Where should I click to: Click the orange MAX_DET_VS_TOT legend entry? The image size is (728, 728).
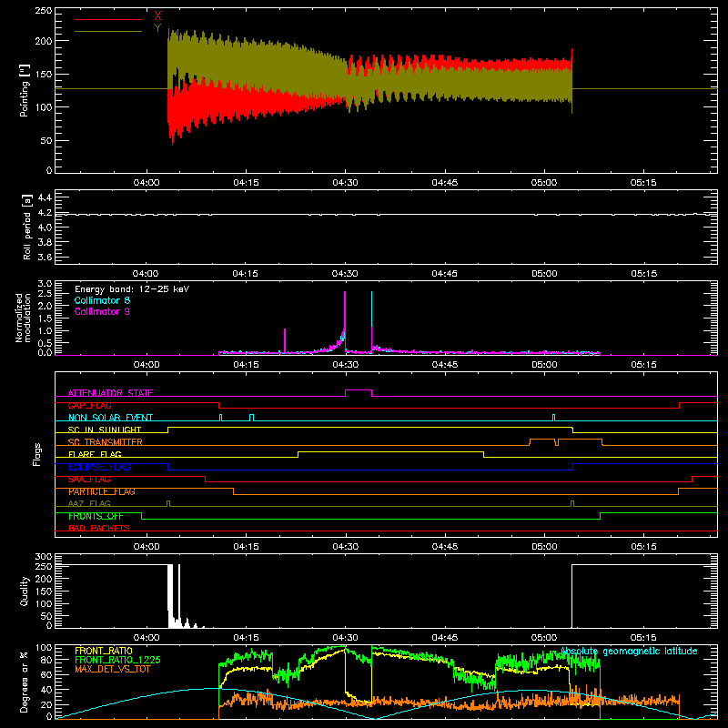113,669
